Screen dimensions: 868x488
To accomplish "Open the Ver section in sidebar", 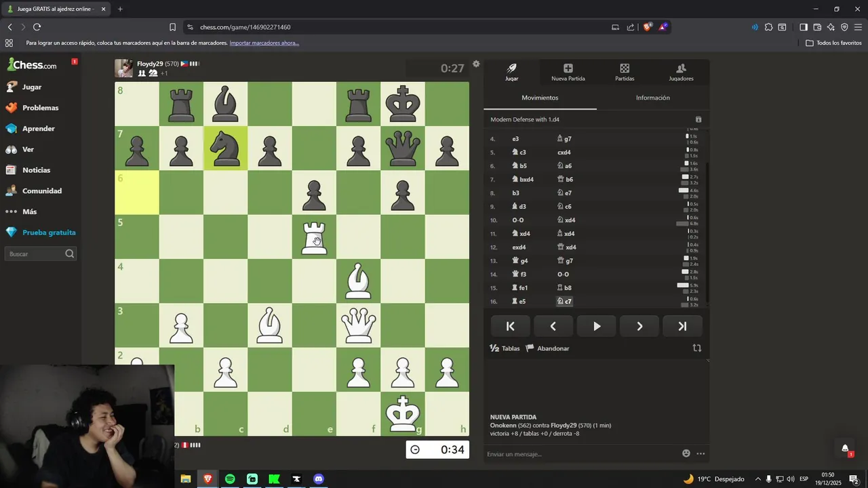I will pyautogui.click(x=20, y=149).
